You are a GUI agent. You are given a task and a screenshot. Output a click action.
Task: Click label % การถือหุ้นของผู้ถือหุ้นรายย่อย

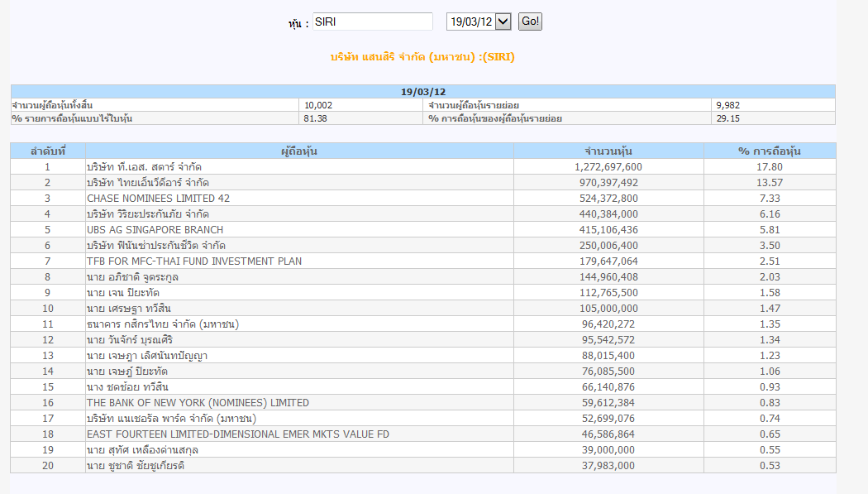click(x=495, y=118)
